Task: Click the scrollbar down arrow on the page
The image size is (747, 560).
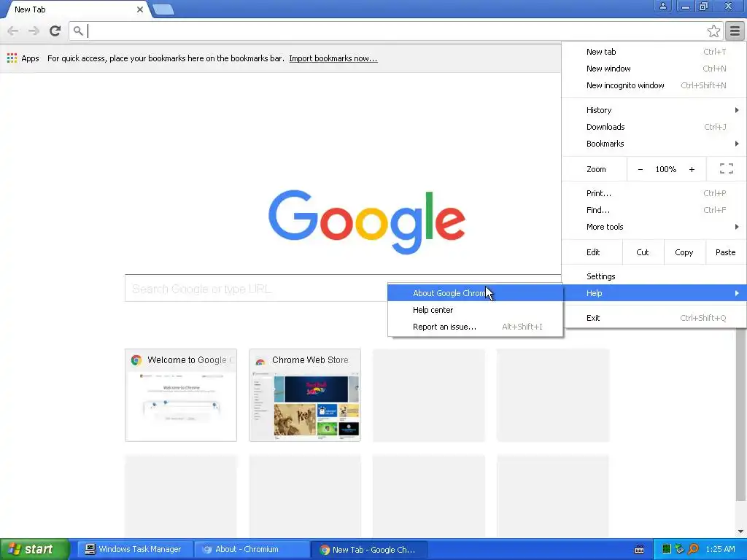Action: coord(740,532)
